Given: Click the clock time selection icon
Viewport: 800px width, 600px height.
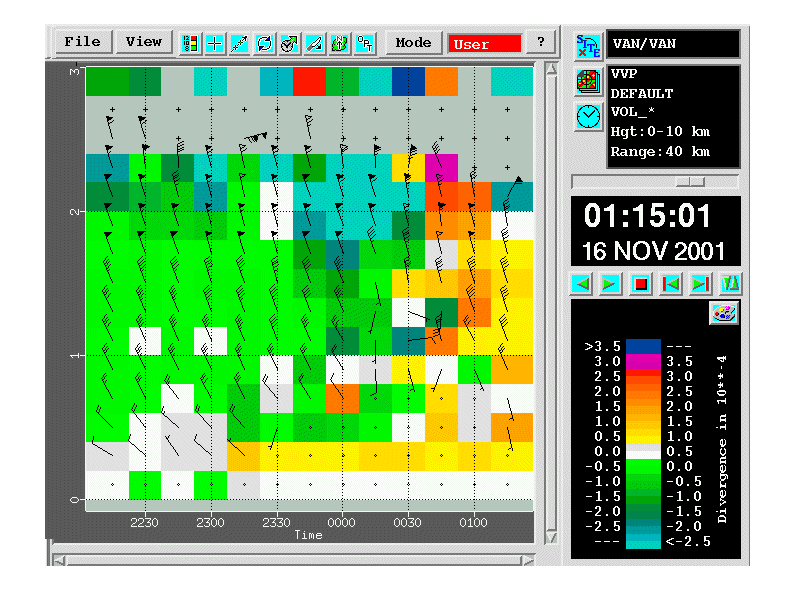Looking at the screenshot, I should click(x=586, y=116).
